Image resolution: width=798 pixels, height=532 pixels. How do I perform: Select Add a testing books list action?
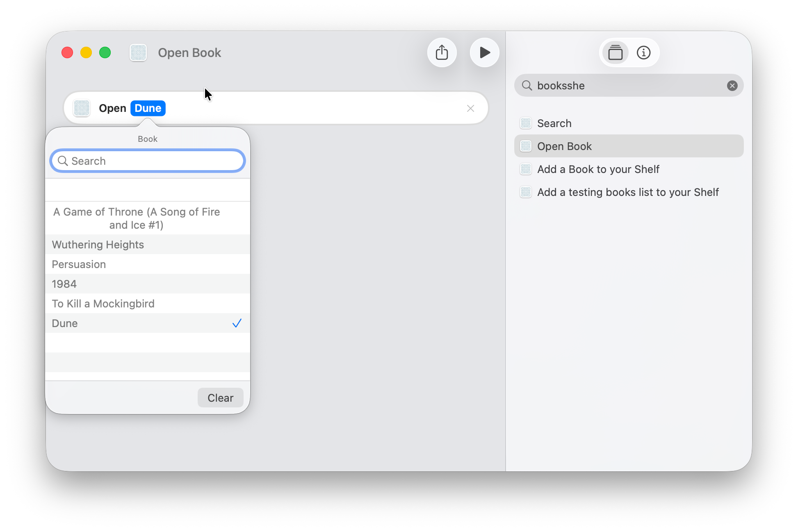(x=628, y=192)
